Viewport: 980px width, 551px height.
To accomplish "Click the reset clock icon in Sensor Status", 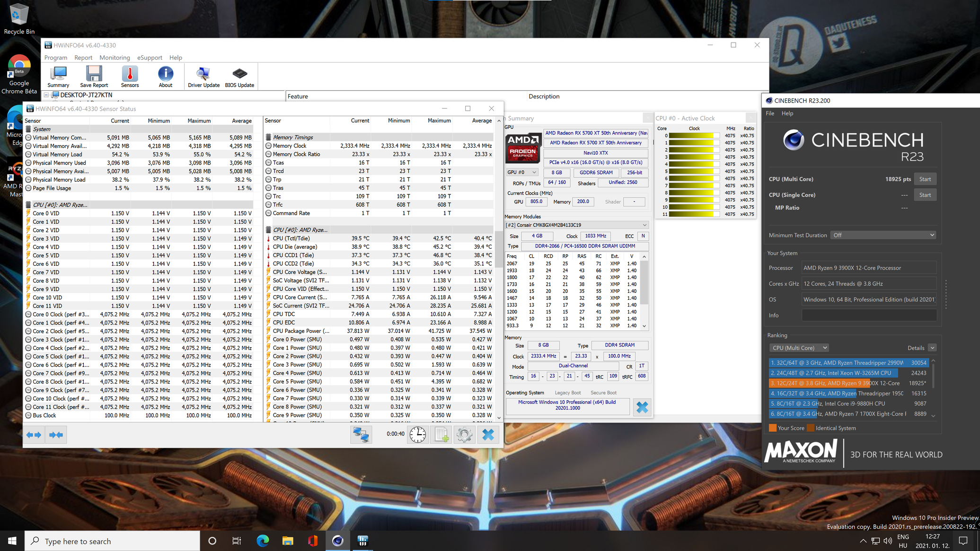I will click(417, 435).
